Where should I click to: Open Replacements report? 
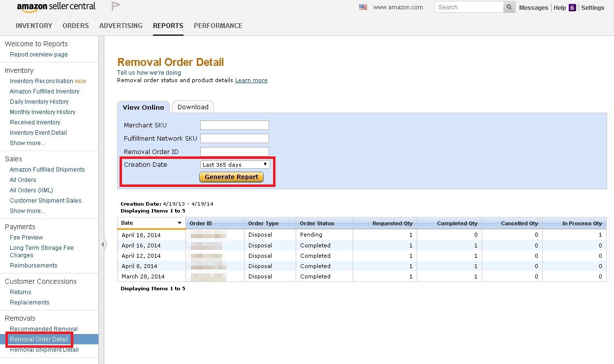30,303
